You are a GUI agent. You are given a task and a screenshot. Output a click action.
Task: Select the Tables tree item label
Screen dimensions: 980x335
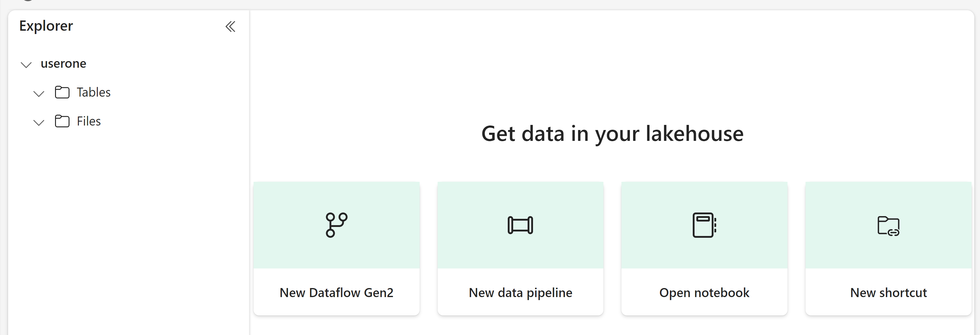pos(94,92)
